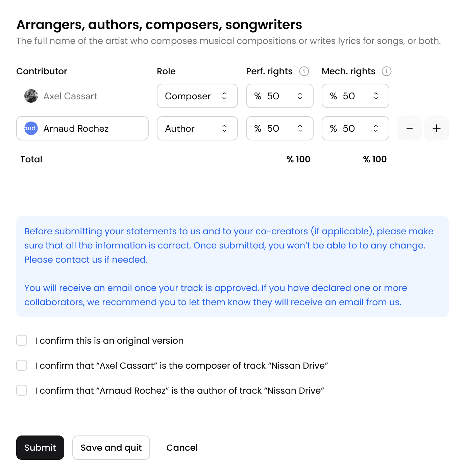The image size is (465, 476).
Task: Click the chevron arrows in the Author role box
Action: pyautogui.click(x=224, y=128)
